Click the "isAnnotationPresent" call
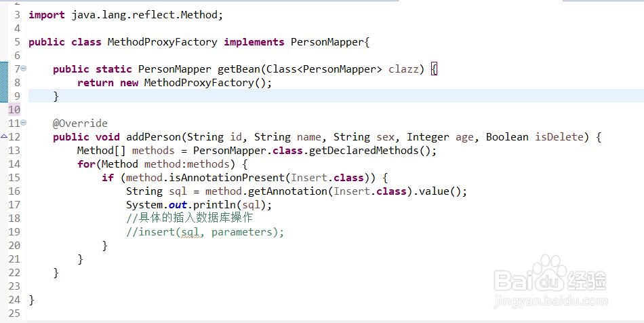Viewport: 644px width, 323px height. point(227,178)
